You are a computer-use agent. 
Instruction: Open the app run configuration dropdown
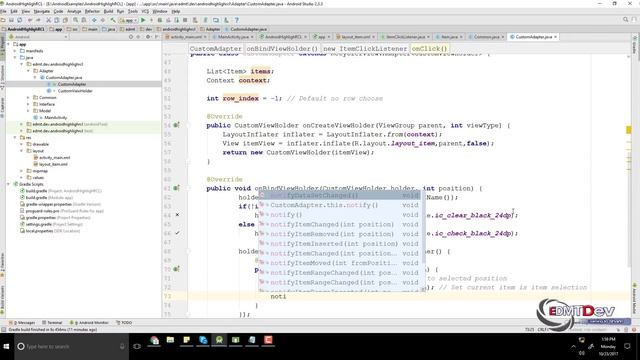[127, 20]
